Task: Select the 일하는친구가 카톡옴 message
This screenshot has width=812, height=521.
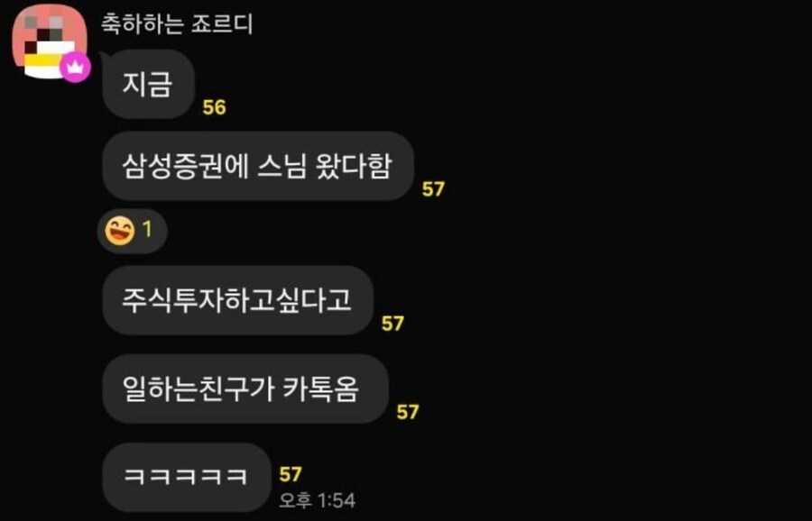Action: point(245,388)
